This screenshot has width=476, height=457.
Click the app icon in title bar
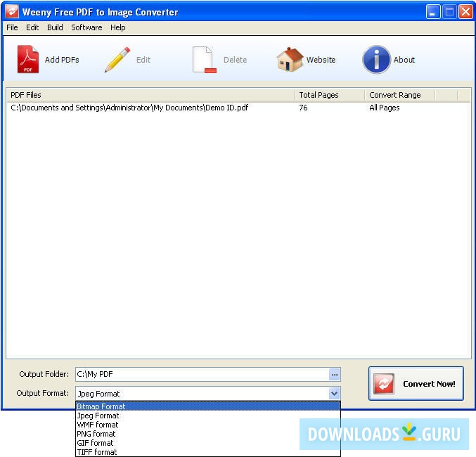(11, 11)
